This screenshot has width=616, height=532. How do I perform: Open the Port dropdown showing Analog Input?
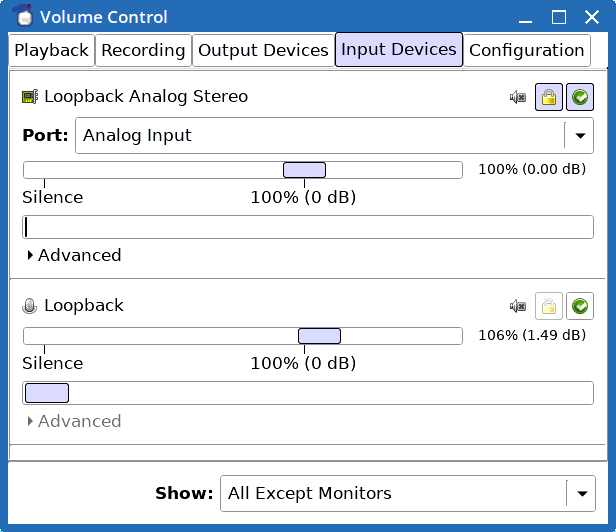coord(334,136)
